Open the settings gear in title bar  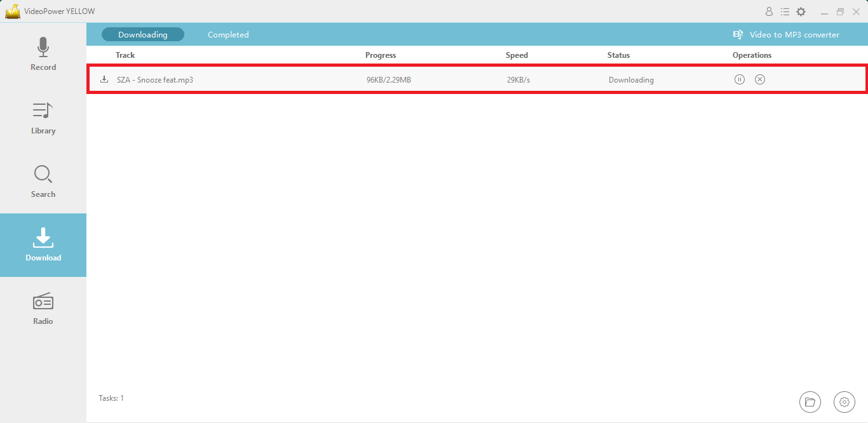(x=801, y=11)
